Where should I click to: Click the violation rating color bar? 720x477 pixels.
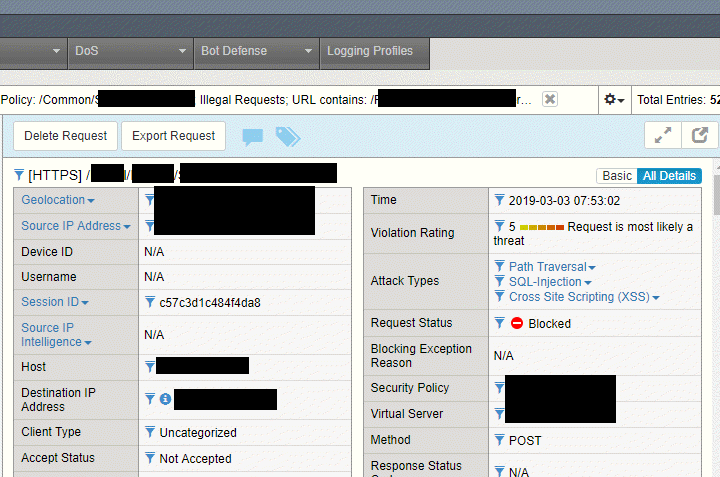pyautogui.click(x=541, y=227)
